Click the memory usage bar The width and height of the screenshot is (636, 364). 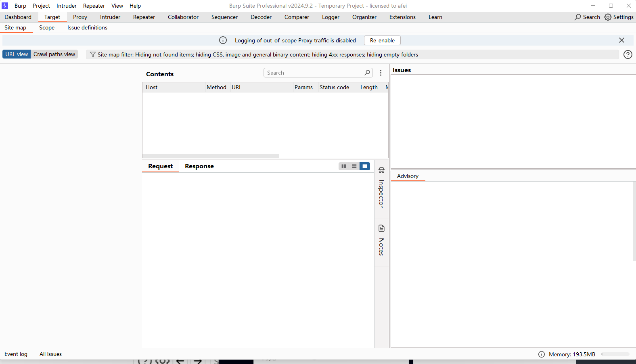coord(615,354)
